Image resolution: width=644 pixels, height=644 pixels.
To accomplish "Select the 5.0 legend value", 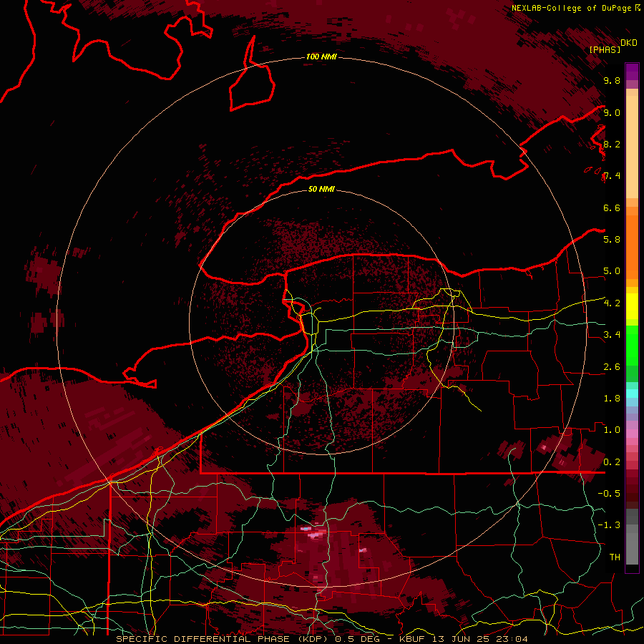I will [x=612, y=271].
